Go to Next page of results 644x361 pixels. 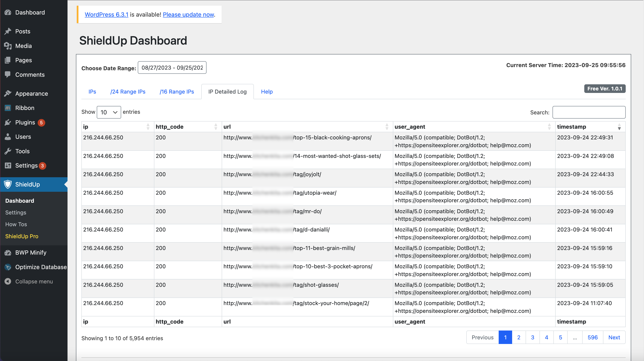coord(614,337)
